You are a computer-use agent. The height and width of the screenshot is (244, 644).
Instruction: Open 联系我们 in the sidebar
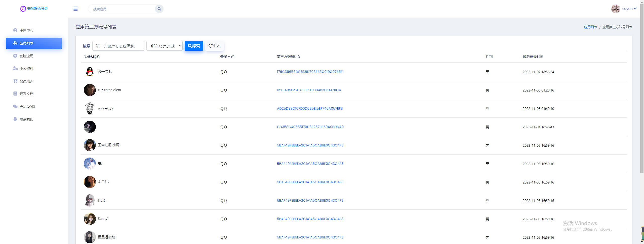[x=26, y=119]
